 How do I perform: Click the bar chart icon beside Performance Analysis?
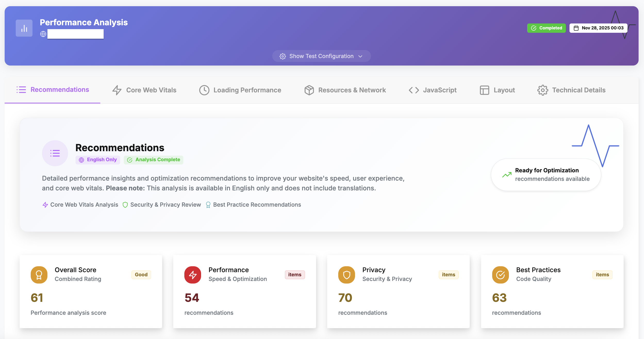[x=24, y=28]
